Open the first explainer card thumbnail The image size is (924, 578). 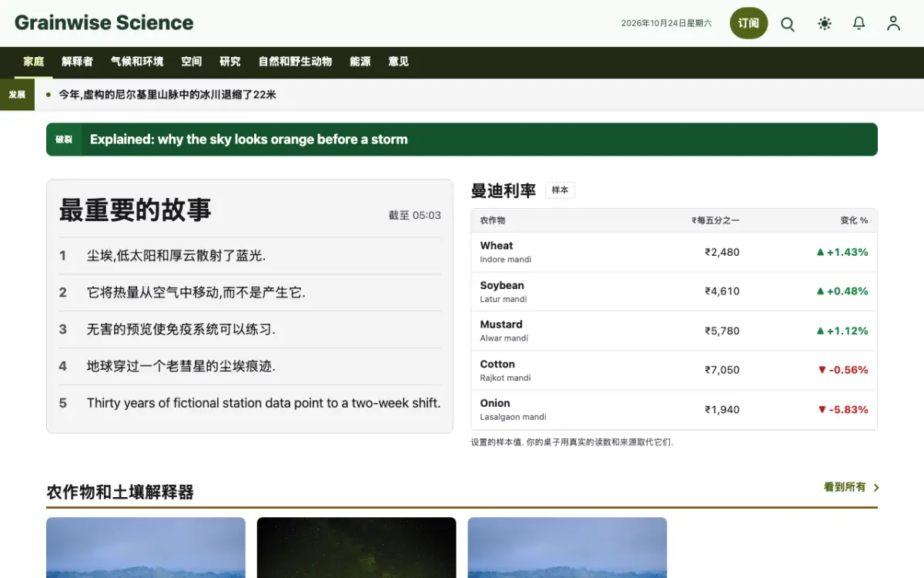146,547
